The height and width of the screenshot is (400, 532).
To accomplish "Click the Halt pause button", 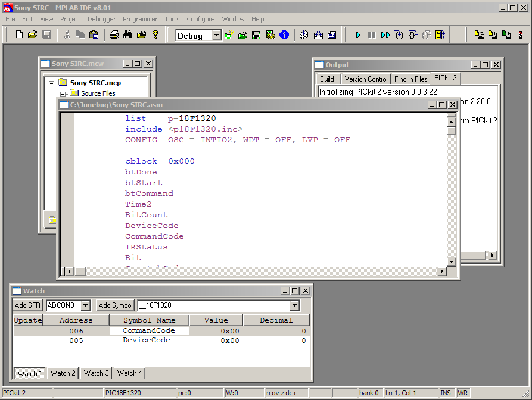I will (x=372, y=35).
